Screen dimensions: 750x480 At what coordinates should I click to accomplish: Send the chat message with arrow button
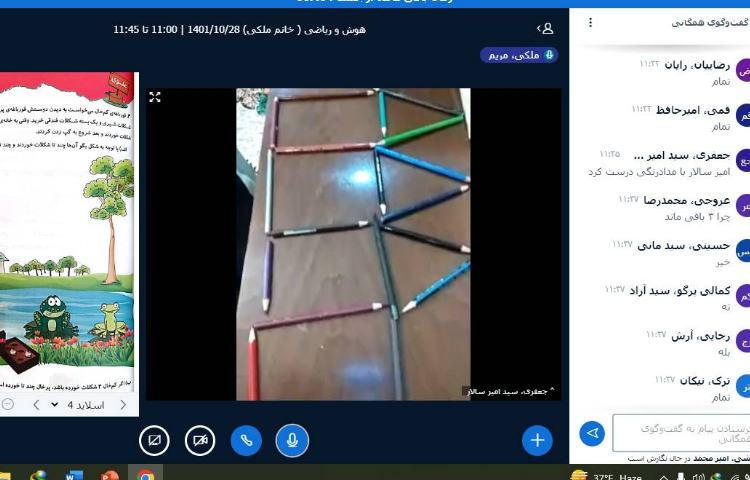pyautogui.click(x=592, y=433)
